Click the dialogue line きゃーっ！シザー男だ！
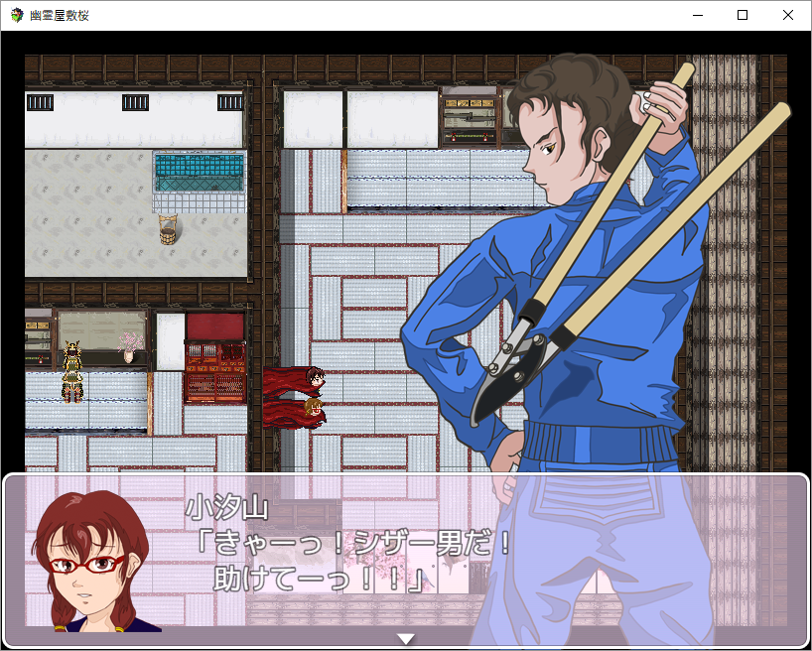The image size is (812, 651). tap(354, 544)
